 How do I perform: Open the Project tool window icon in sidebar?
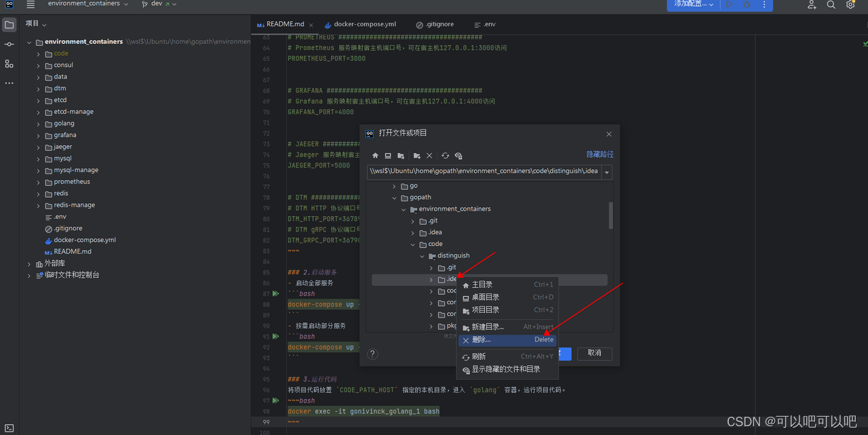pos(9,25)
